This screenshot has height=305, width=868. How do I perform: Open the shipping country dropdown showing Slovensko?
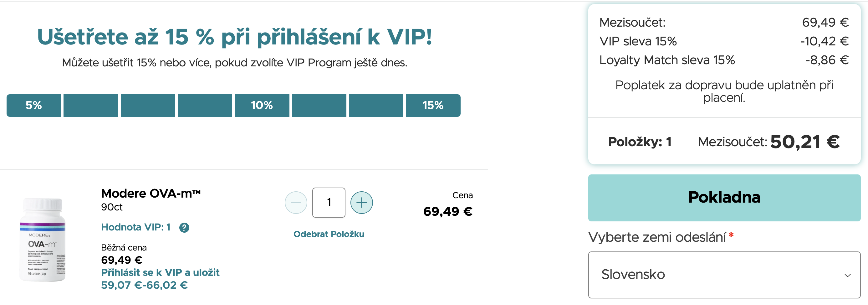[x=724, y=275]
